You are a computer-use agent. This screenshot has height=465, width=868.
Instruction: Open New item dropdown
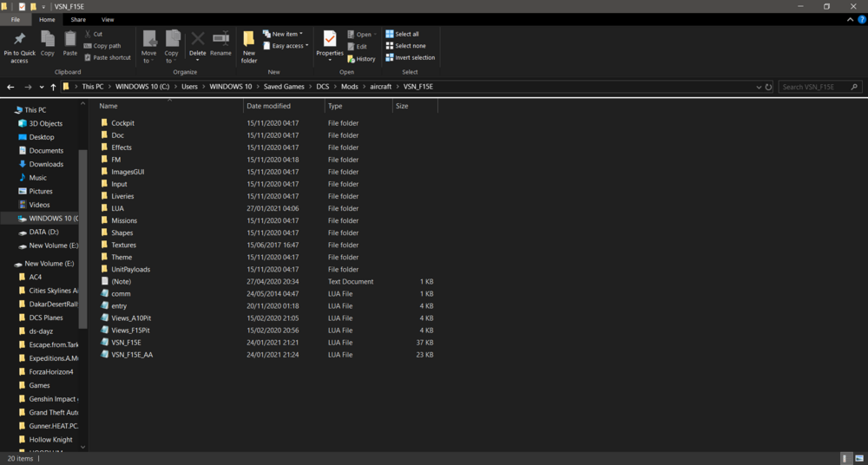[283, 34]
